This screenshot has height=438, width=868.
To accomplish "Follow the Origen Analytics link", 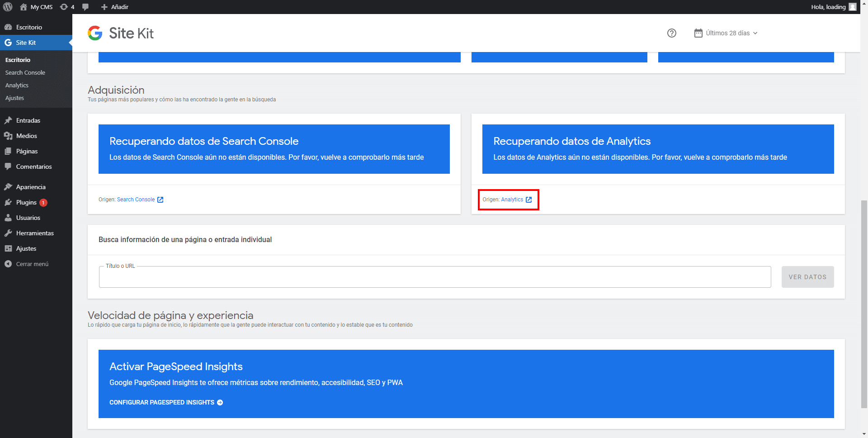I will (516, 200).
